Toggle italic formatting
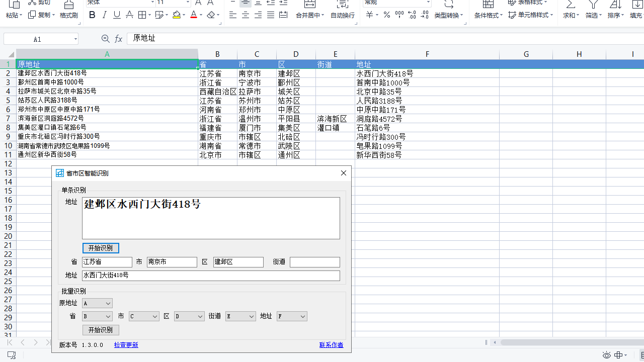The height and width of the screenshot is (362, 644). [x=104, y=15]
